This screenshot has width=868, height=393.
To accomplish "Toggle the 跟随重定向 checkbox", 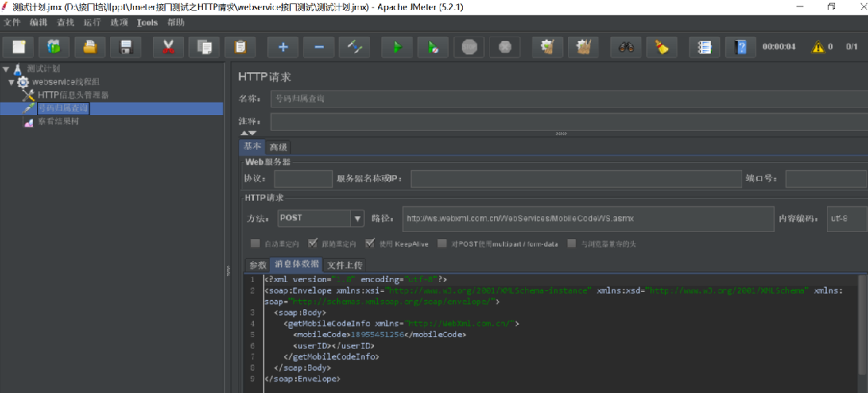I will point(312,243).
